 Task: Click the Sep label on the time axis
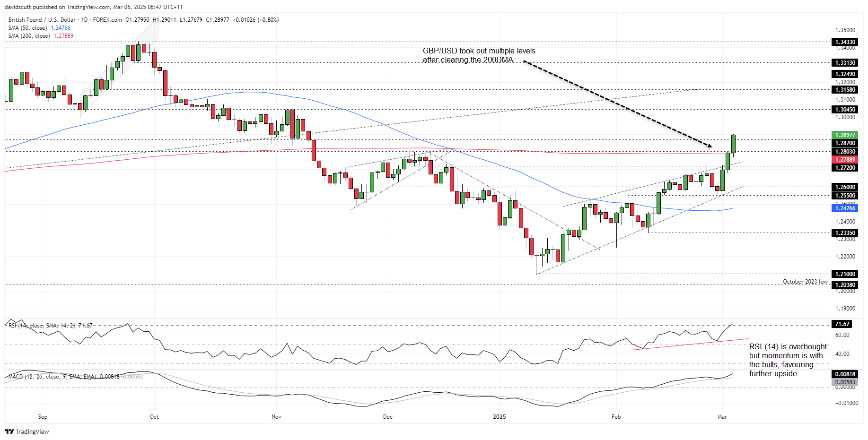click(x=43, y=417)
